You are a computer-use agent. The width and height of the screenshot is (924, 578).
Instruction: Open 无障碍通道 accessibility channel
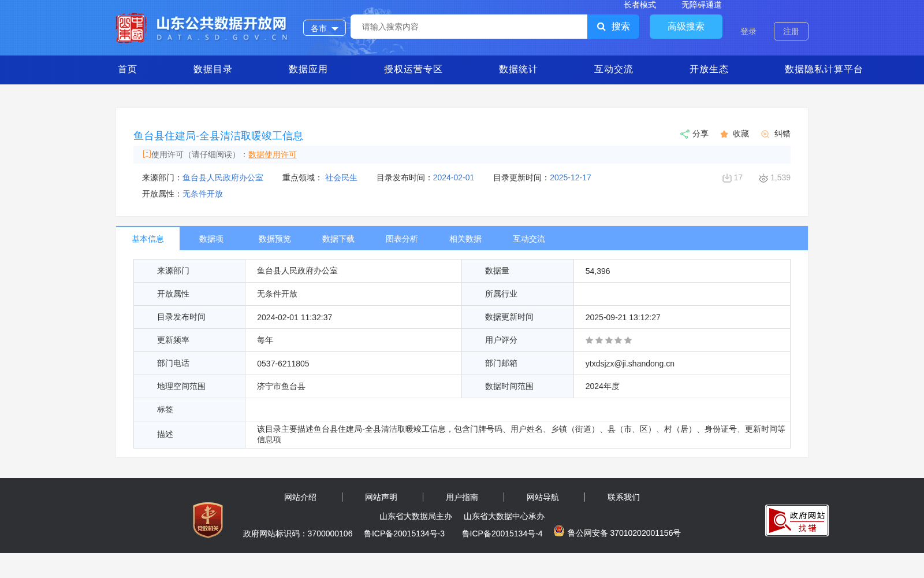pyautogui.click(x=702, y=5)
